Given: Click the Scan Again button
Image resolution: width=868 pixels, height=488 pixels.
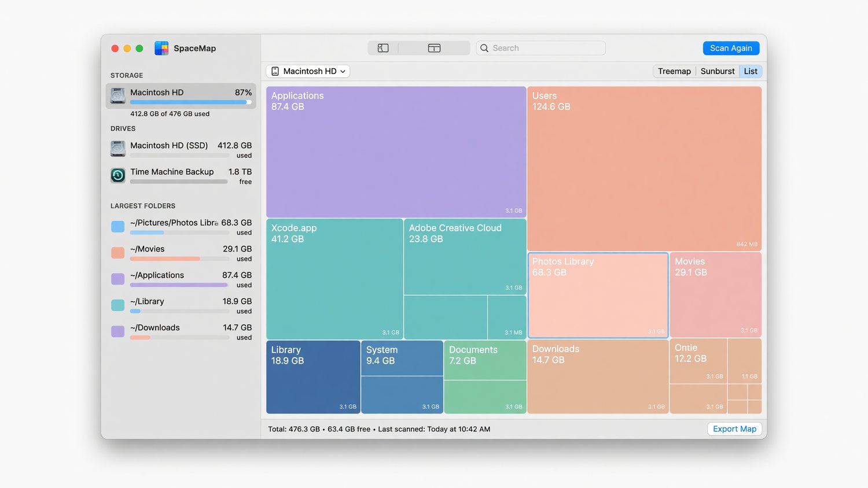Looking at the screenshot, I should (731, 48).
